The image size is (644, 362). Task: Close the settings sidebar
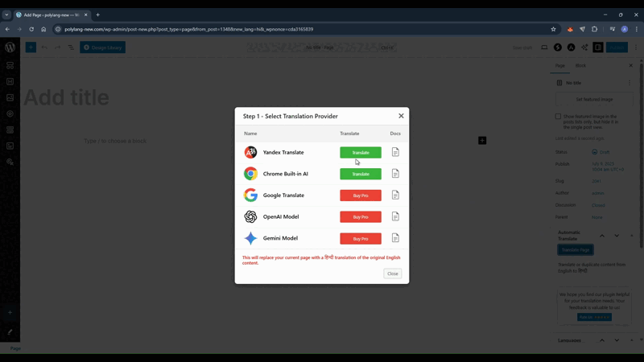[x=631, y=66]
